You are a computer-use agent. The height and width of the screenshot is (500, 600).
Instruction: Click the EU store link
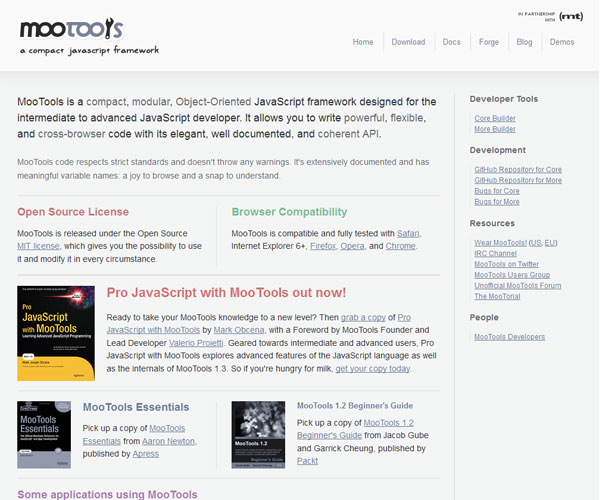pos(549,243)
